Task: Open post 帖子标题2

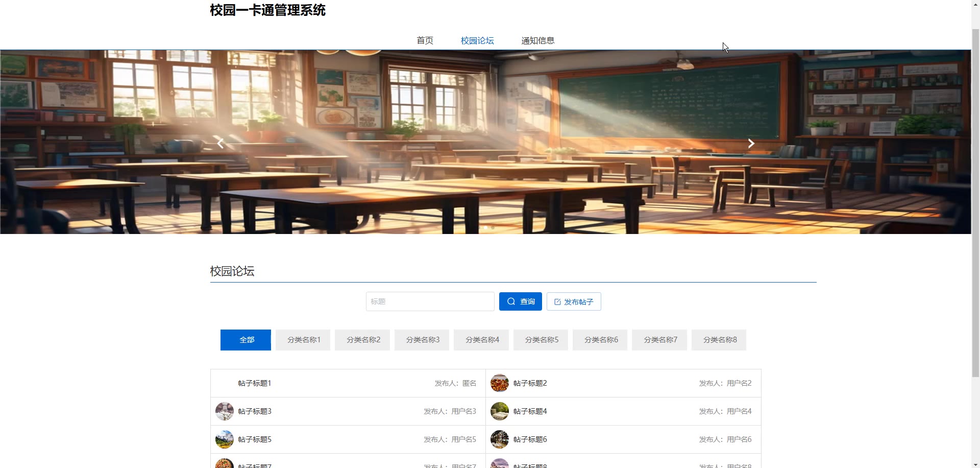Action: [x=530, y=383]
